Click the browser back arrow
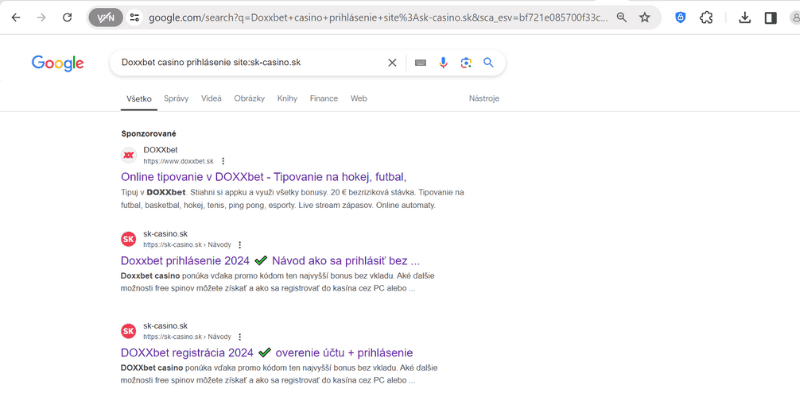The image size is (800, 400). 16,17
